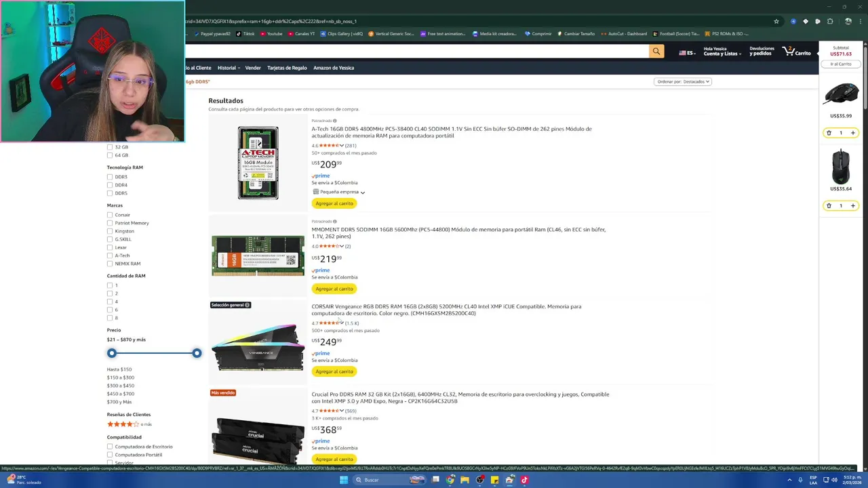868x488 pixels.
Task: Enable the DDR3 technology filter
Action: [x=110, y=177]
